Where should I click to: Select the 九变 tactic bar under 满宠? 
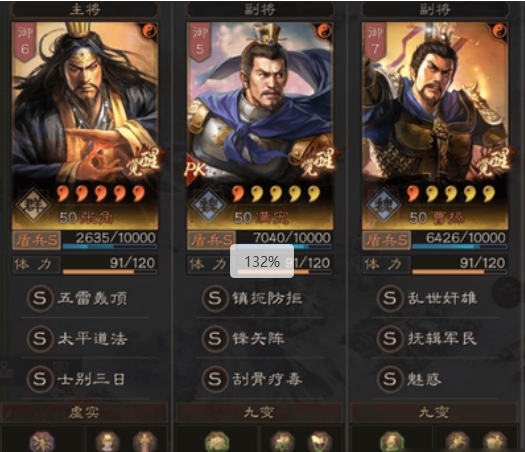pyautogui.click(x=259, y=412)
